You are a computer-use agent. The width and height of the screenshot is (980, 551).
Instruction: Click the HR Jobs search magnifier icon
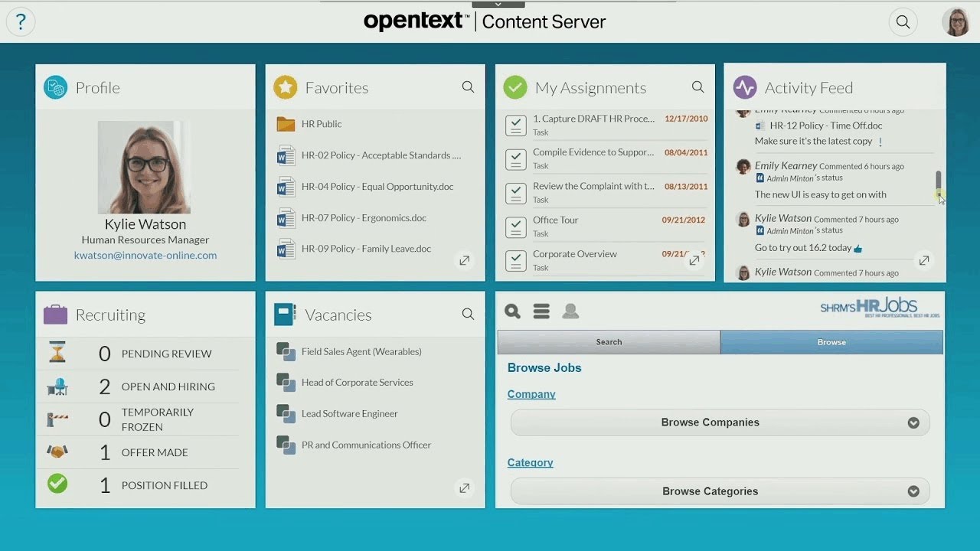pos(512,311)
